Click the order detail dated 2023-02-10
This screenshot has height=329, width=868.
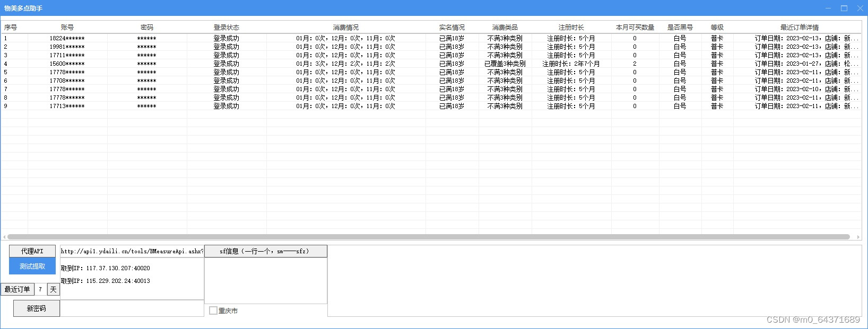pyautogui.click(x=806, y=89)
